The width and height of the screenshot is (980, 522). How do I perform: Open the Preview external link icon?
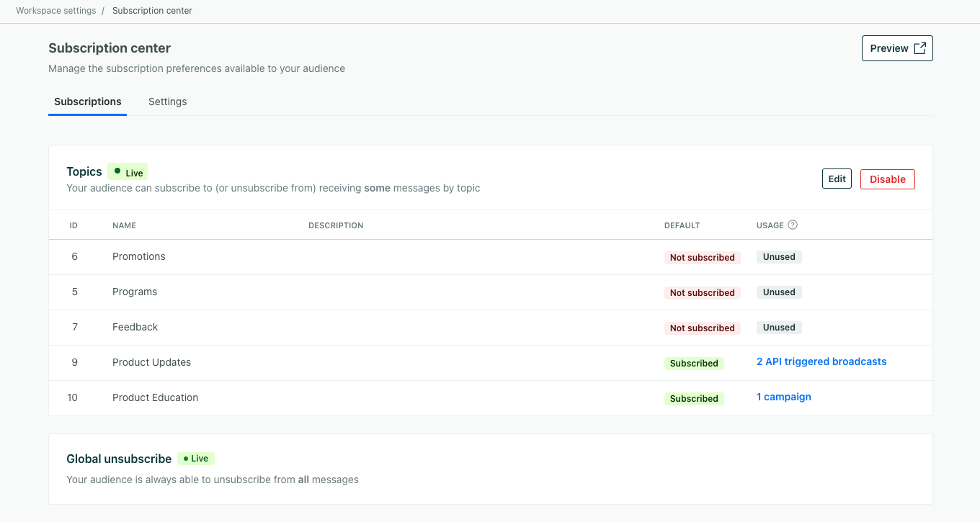[x=919, y=48]
